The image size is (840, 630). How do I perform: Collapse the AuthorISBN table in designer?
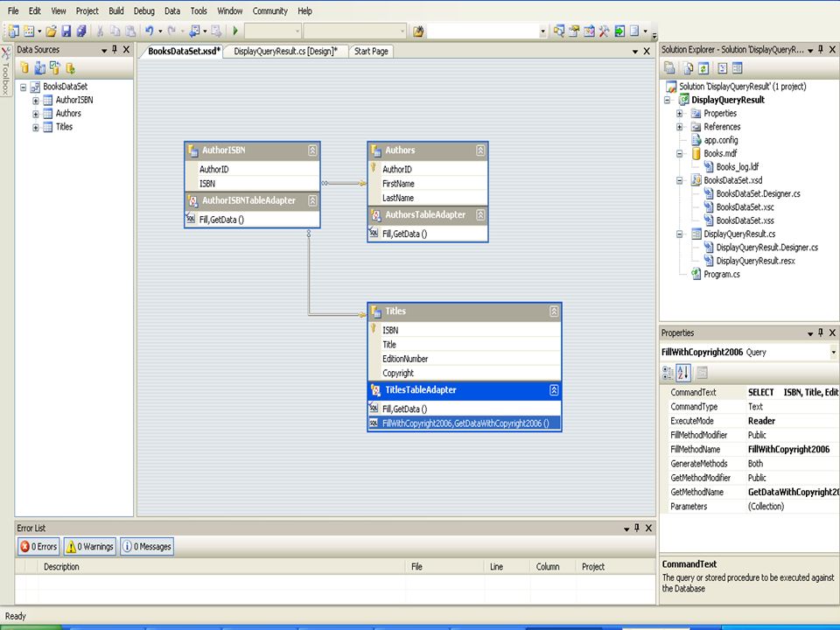[x=312, y=150]
